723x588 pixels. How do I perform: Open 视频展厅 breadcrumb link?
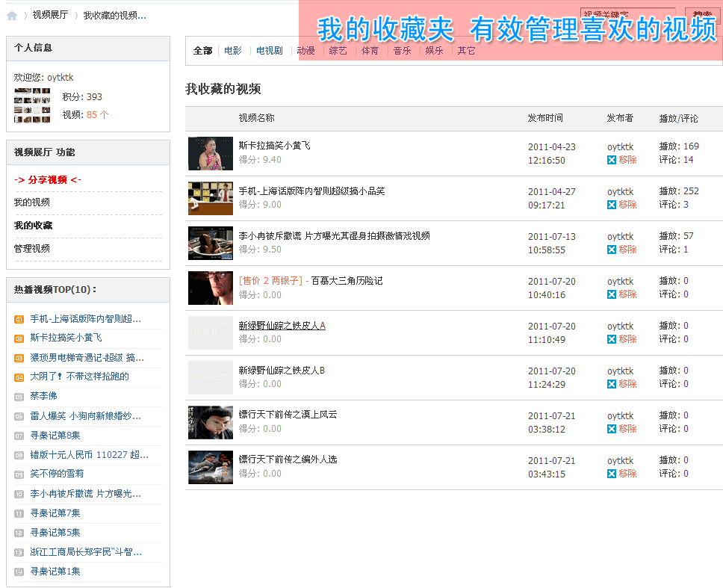point(50,15)
